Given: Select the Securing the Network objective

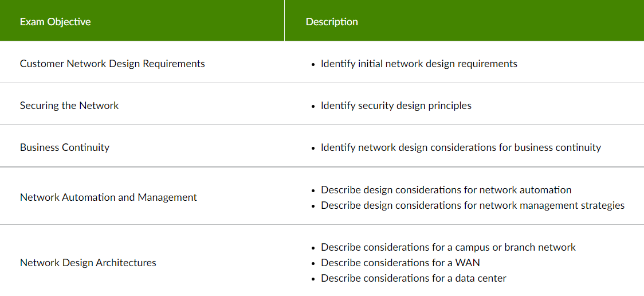Looking at the screenshot, I should pyautogui.click(x=69, y=106).
